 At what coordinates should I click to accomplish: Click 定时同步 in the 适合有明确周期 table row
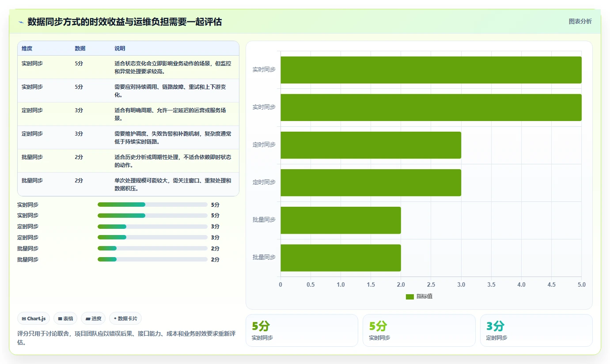click(32, 110)
